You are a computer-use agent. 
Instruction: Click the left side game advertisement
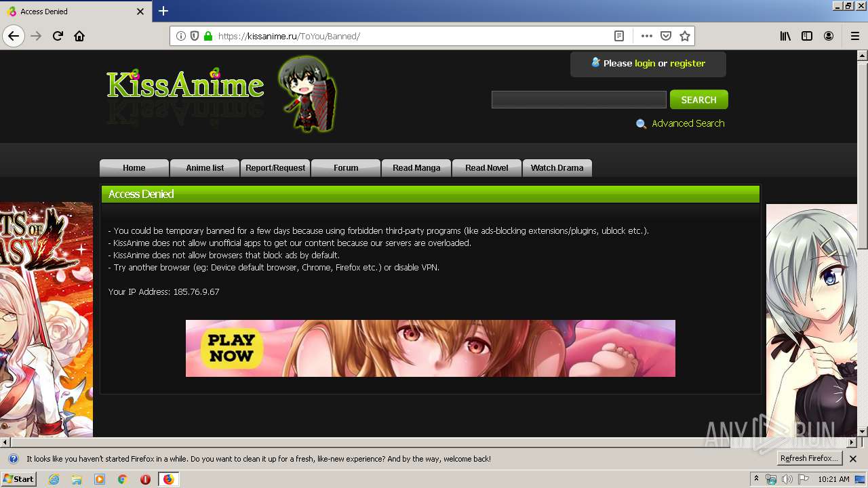(46, 319)
